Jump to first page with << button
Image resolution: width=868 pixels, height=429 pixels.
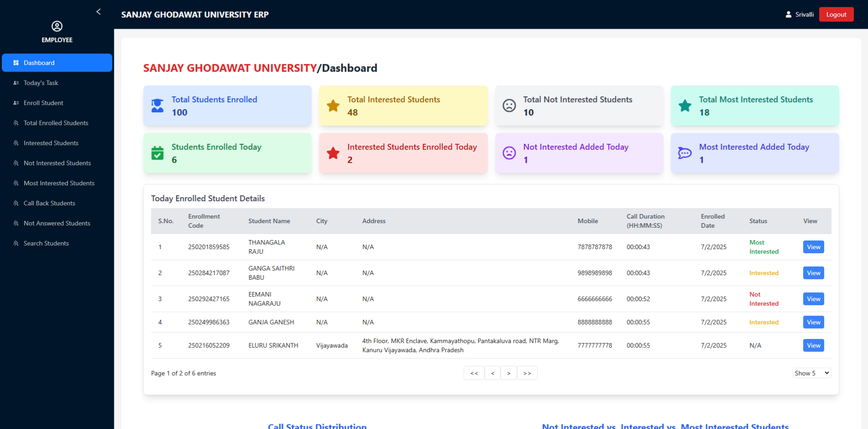coord(474,373)
